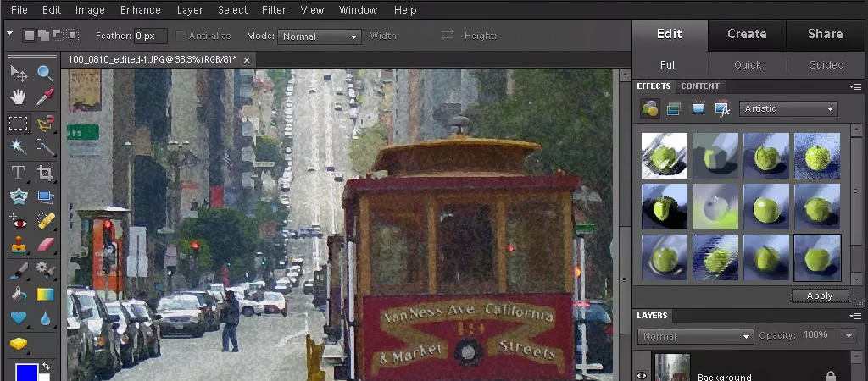Open the Mode Normal dropdown
This screenshot has width=868, height=381.
pos(320,36)
